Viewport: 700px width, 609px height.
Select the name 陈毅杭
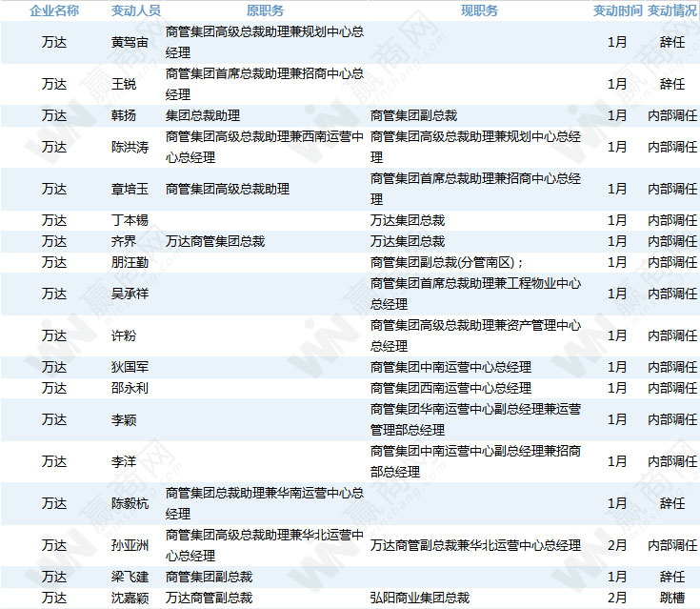click(130, 503)
